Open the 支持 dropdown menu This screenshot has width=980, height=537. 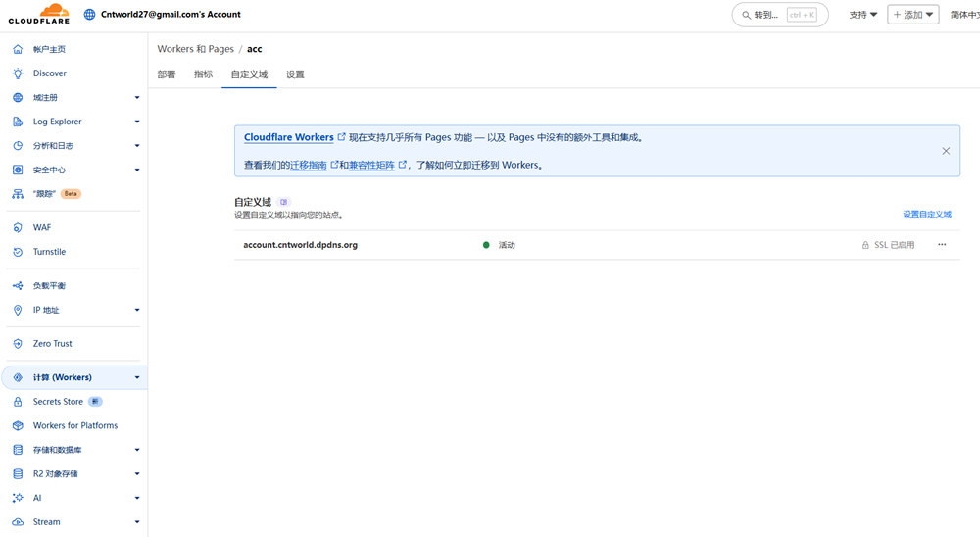point(863,15)
